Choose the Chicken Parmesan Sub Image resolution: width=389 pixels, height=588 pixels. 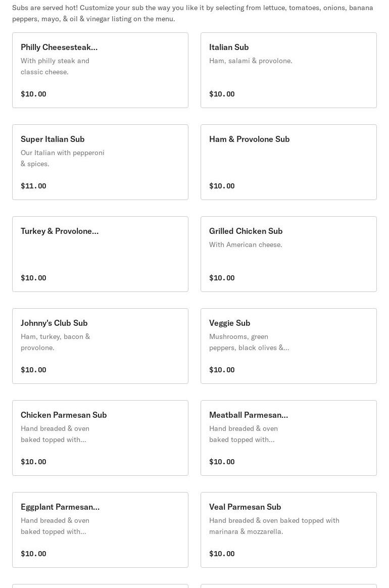coord(100,438)
